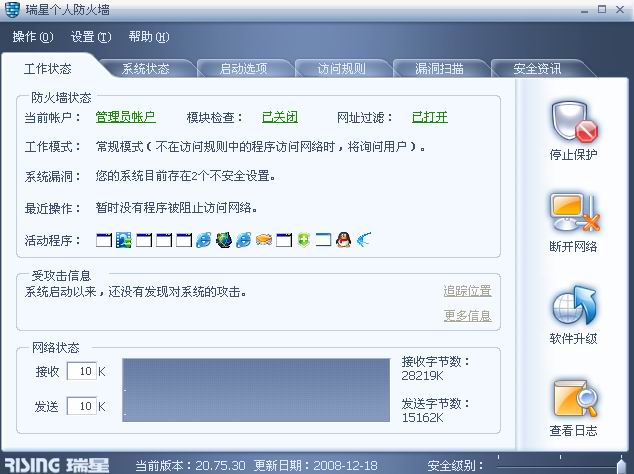Image resolution: width=634 pixels, height=474 pixels.
Task: Open the 操作(O) menu
Action: (x=33, y=37)
